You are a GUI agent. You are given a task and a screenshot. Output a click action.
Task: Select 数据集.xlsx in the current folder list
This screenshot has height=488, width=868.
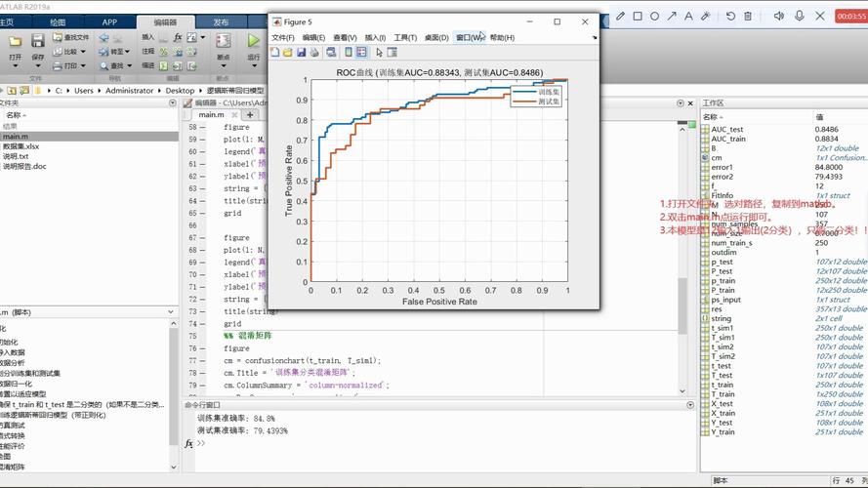pyautogui.click(x=21, y=146)
